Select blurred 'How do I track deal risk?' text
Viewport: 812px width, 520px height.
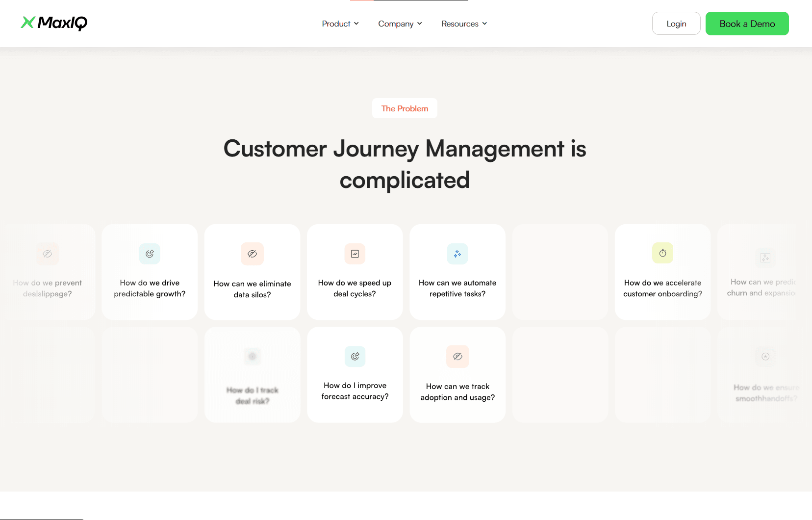pos(253,395)
